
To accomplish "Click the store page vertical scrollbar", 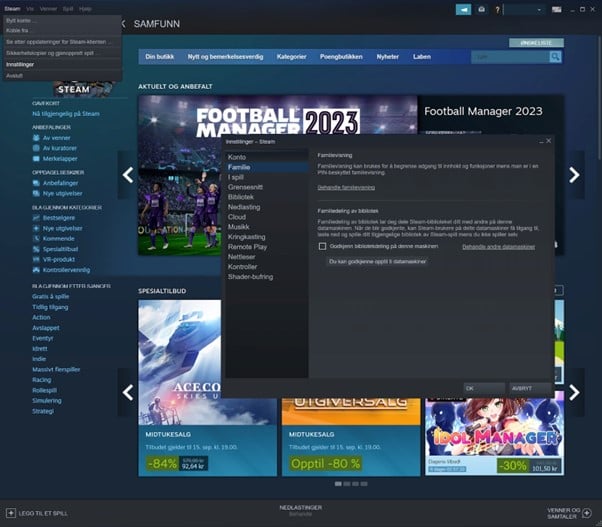I will tap(599, 98).
